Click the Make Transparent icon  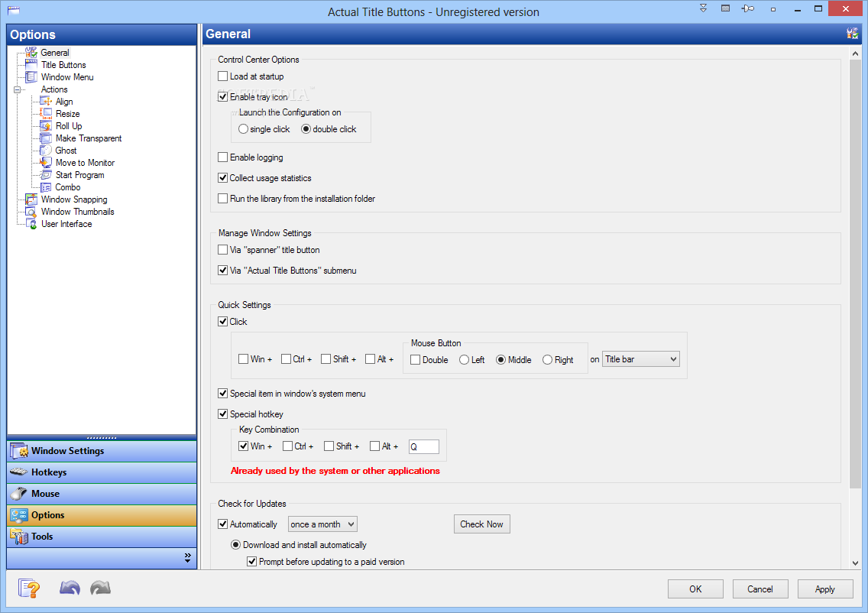point(46,138)
